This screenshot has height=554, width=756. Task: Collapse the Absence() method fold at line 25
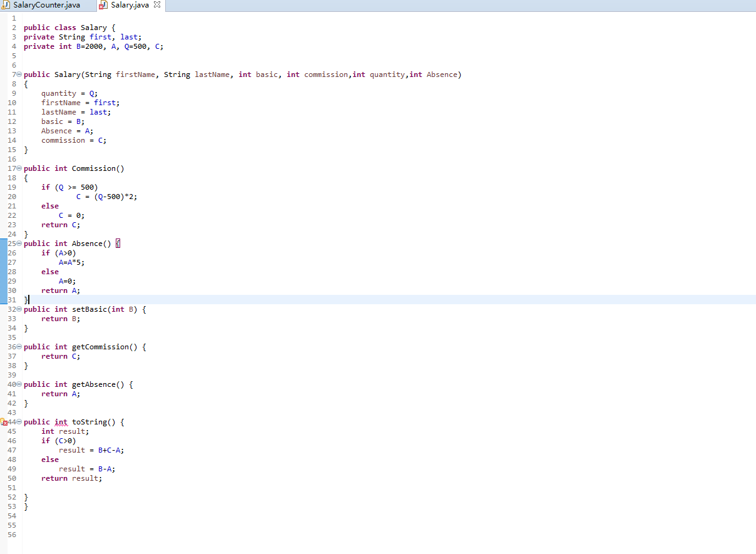pos(19,244)
